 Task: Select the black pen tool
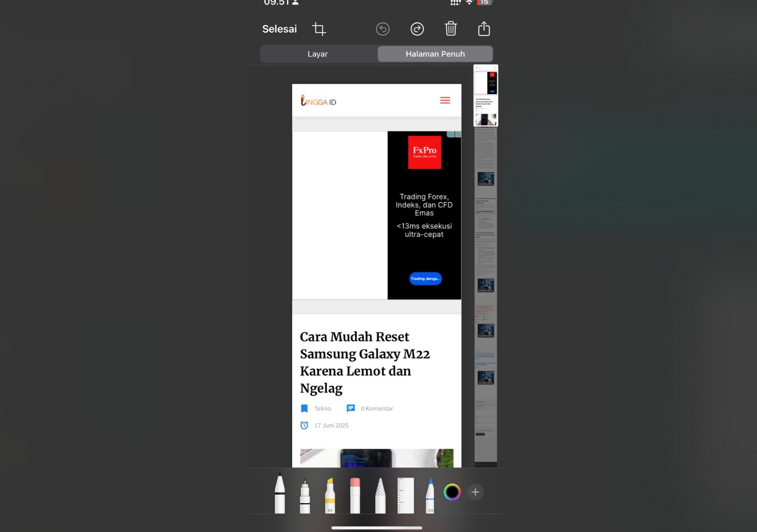[279, 493]
